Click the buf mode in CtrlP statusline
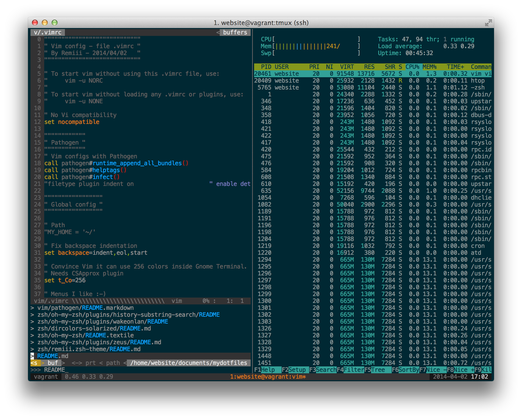The width and height of the screenshot is (522, 420). coord(53,363)
